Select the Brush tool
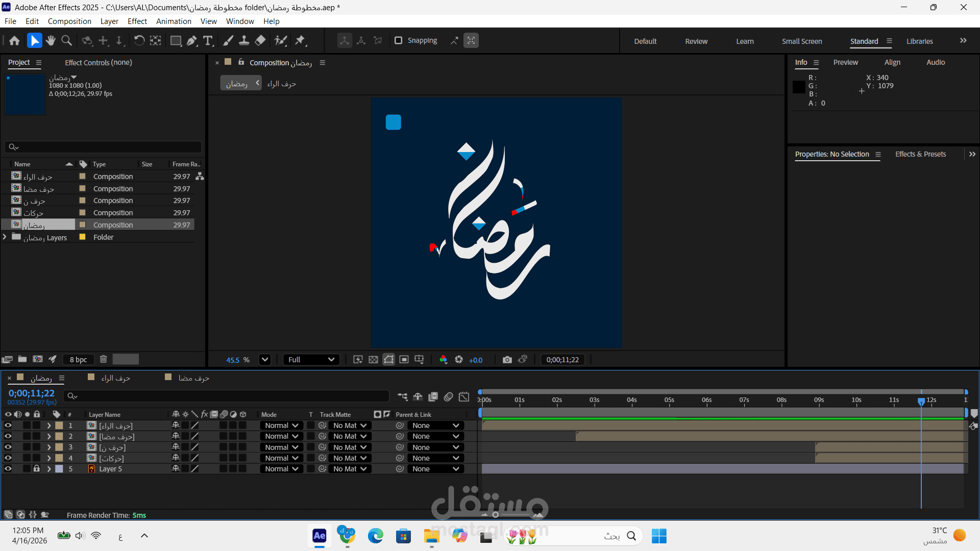980x551 pixels. pos(228,41)
